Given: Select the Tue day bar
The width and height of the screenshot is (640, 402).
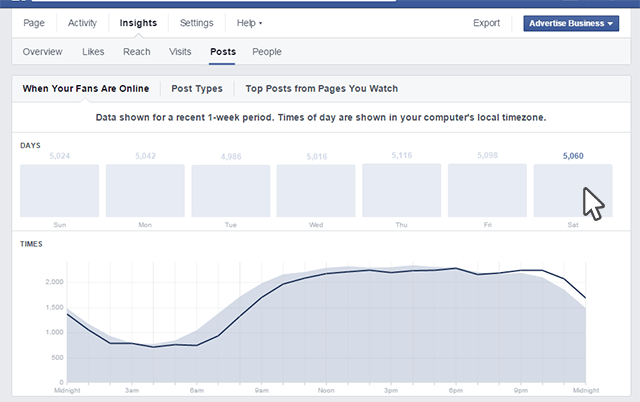Looking at the screenshot, I should click(231, 191).
